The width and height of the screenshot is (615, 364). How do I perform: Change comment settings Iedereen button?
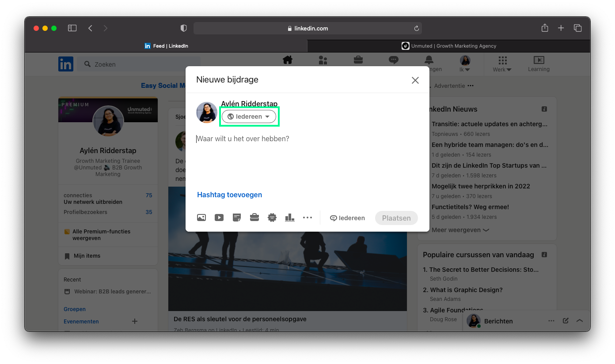(347, 218)
